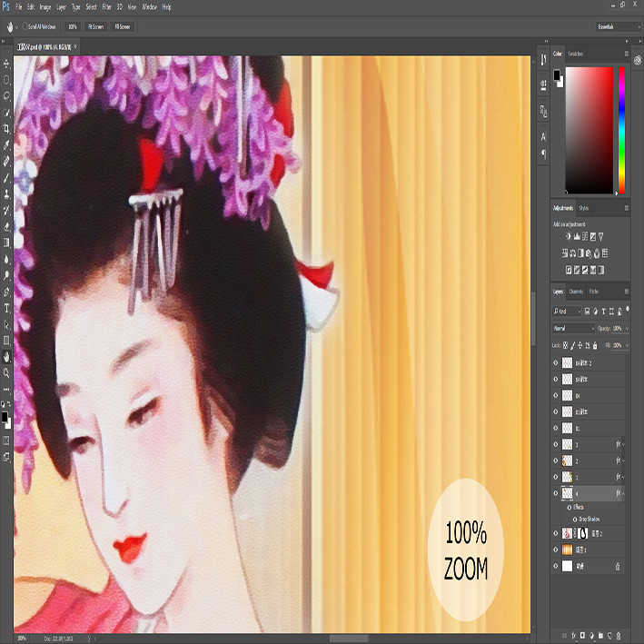Expand effects list on layer 2
The height and width of the screenshot is (644, 644).
click(623, 461)
